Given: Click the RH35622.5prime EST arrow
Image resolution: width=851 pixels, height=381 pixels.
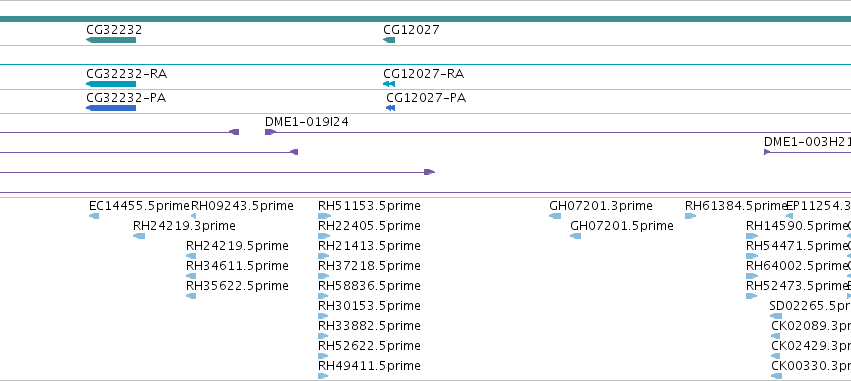Looking at the screenshot, I should (191, 296).
